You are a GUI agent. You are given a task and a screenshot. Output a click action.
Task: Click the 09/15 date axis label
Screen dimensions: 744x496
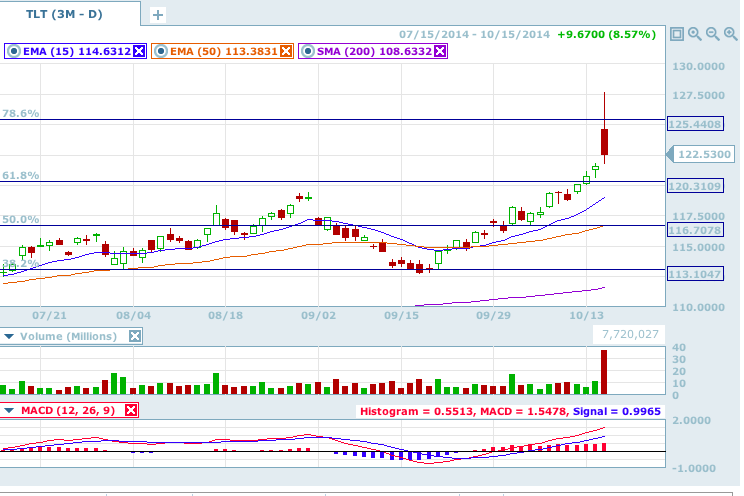point(401,316)
